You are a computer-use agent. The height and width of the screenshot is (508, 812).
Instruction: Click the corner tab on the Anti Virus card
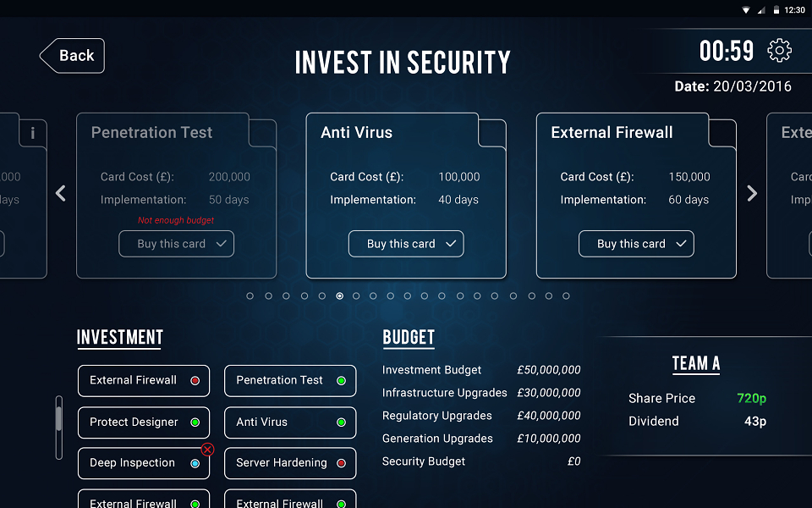(491, 133)
